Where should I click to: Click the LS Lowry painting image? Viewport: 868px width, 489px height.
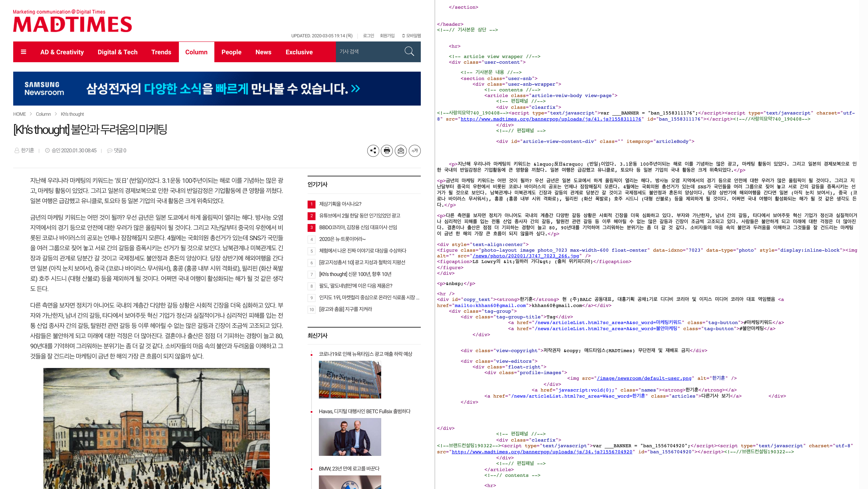point(156,428)
